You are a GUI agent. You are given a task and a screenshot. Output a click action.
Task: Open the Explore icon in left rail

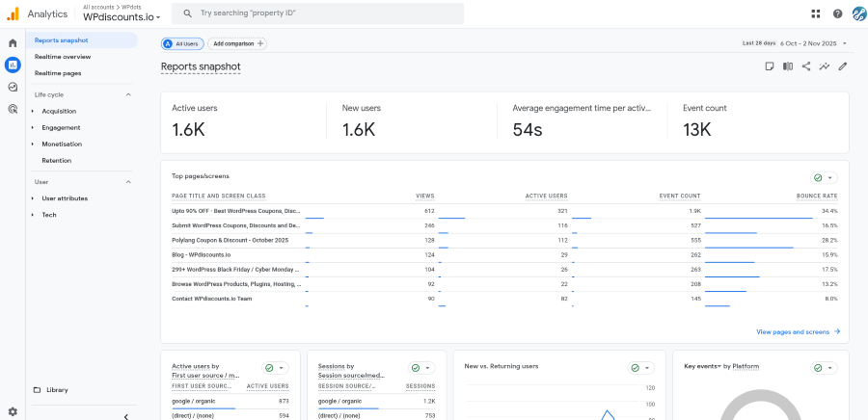point(13,87)
